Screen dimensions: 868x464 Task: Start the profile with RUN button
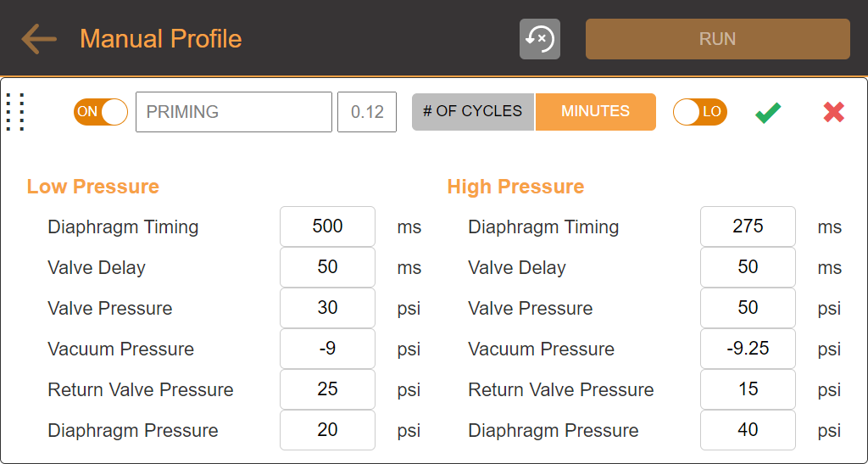pyautogui.click(x=717, y=39)
